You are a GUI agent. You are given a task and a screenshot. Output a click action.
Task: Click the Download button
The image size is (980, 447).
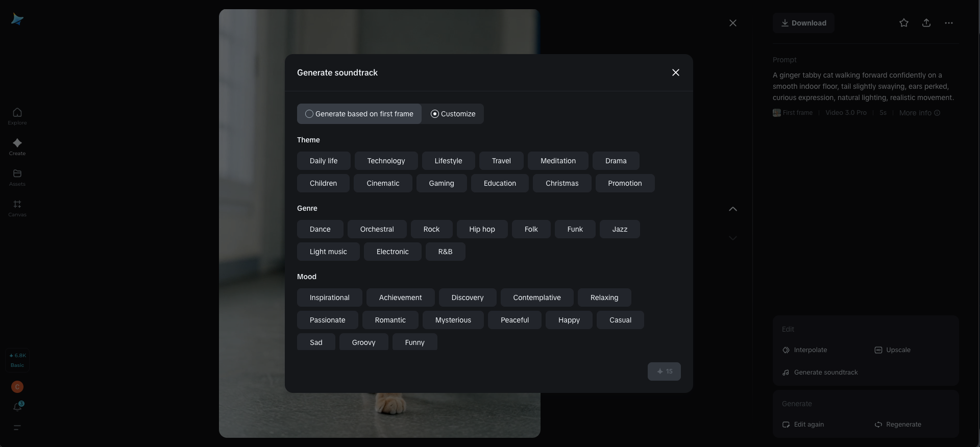pyautogui.click(x=803, y=23)
